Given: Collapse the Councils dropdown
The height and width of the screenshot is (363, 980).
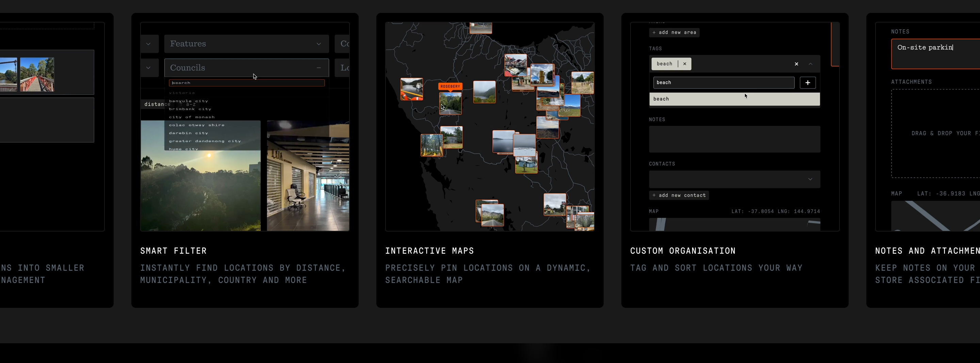Looking at the screenshot, I should point(246,68).
